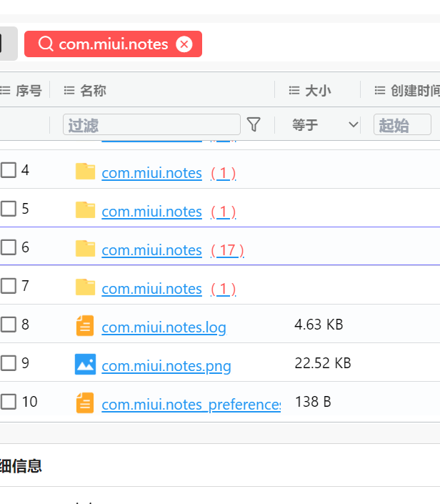Click the log file icon in row 8

[x=85, y=325]
